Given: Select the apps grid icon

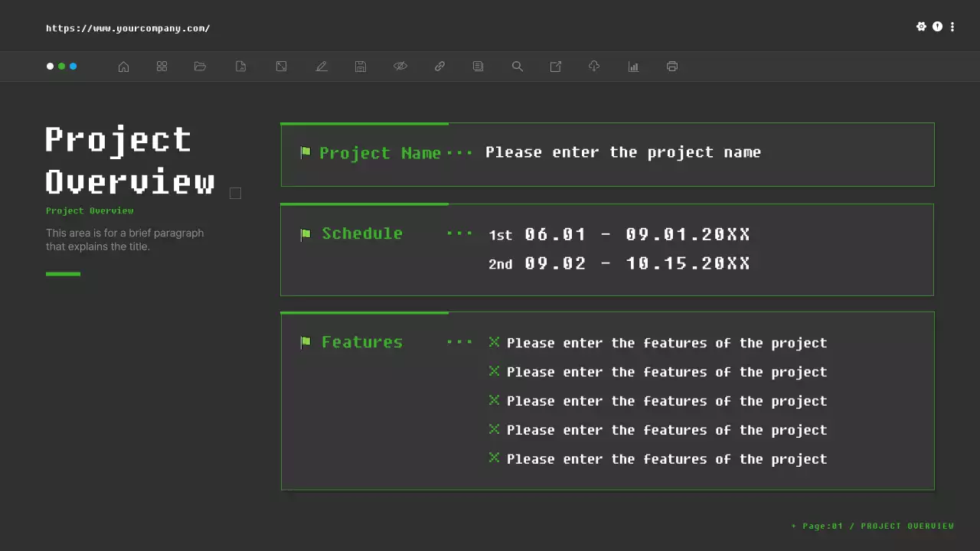Looking at the screenshot, I should click(162, 67).
